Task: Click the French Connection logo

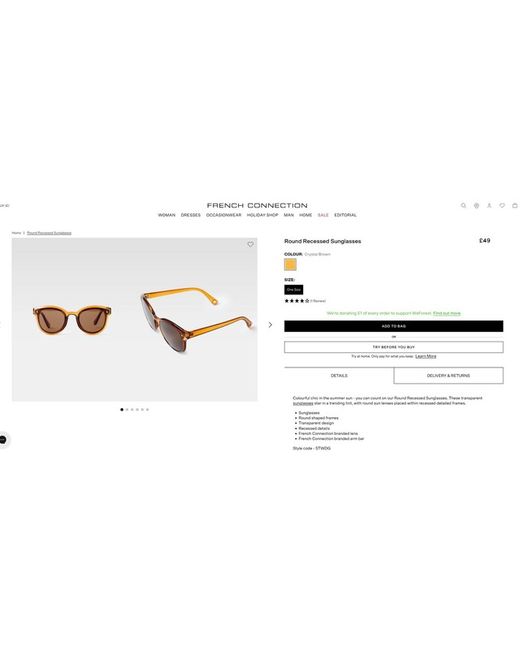Action: tap(257, 206)
